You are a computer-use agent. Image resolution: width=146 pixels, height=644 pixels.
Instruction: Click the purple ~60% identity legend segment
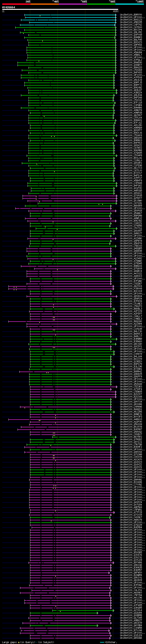click(73, 4)
